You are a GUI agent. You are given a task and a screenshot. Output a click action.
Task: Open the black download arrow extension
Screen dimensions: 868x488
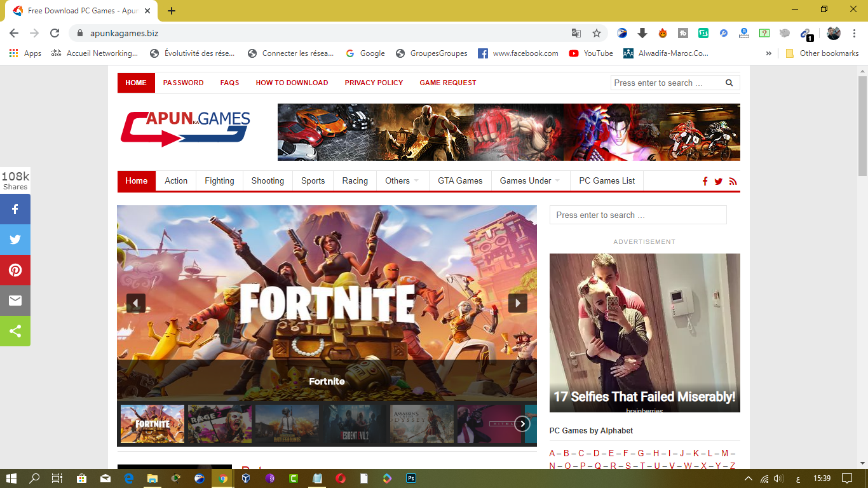pyautogui.click(x=642, y=33)
